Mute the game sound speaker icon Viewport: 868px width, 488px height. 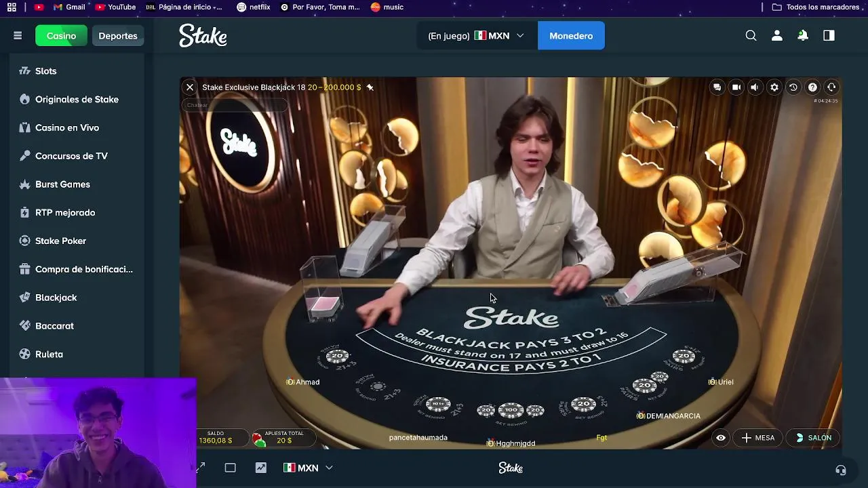[755, 87]
